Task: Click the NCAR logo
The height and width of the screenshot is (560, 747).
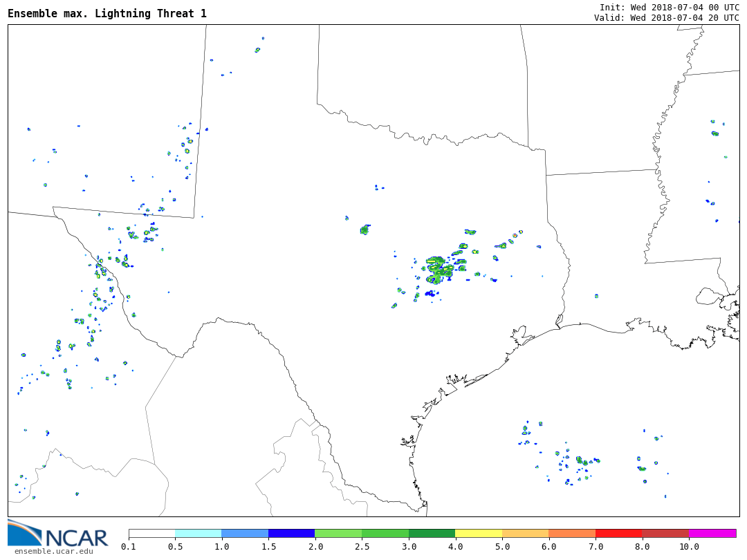Action: (x=57, y=534)
